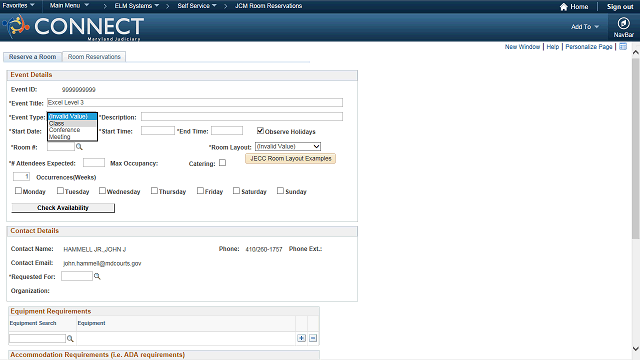
Task: Select Class in Event Type list
Action: pyautogui.click(x=72, y=123)
